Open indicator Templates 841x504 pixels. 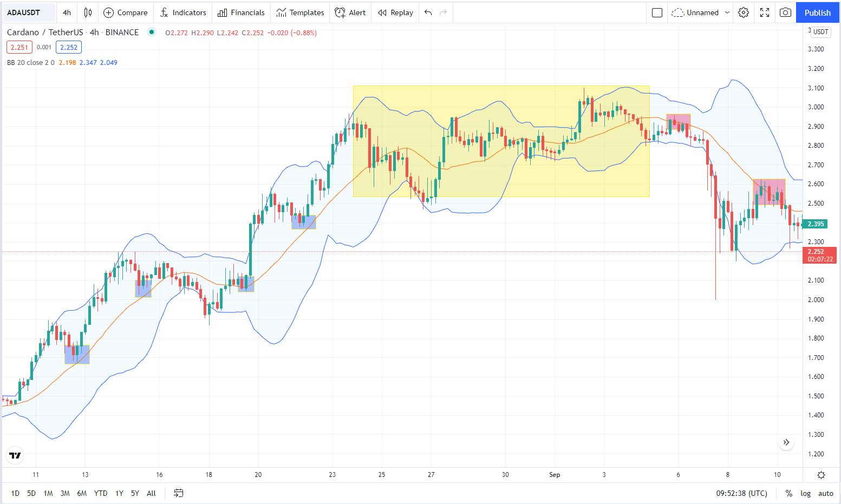point(300,12)
